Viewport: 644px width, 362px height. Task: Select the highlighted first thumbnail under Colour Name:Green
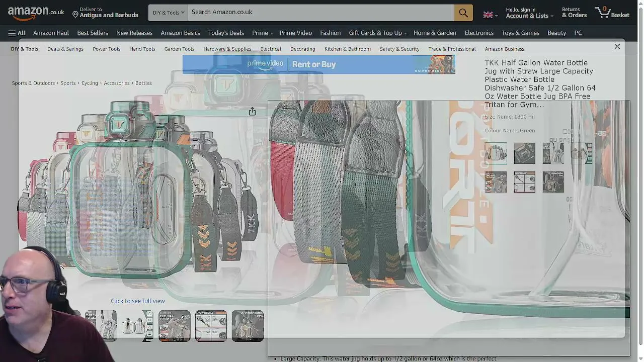click(496, 153)
